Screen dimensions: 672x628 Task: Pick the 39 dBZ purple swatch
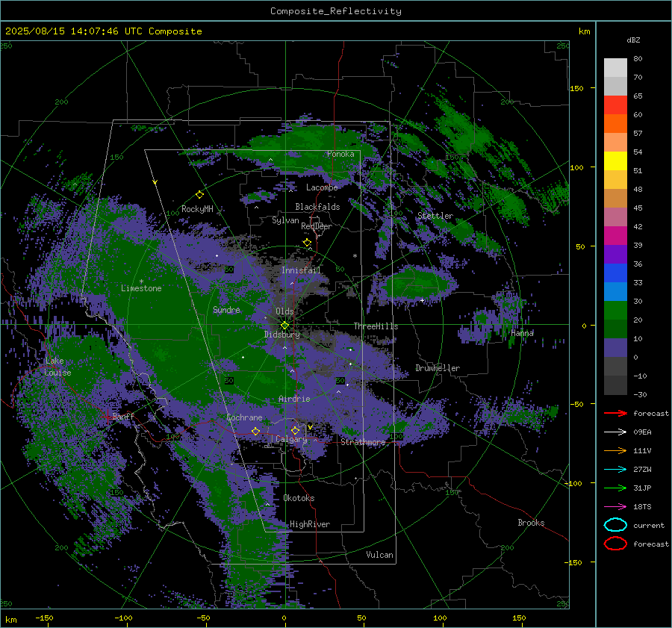click(x=615, y=254)
